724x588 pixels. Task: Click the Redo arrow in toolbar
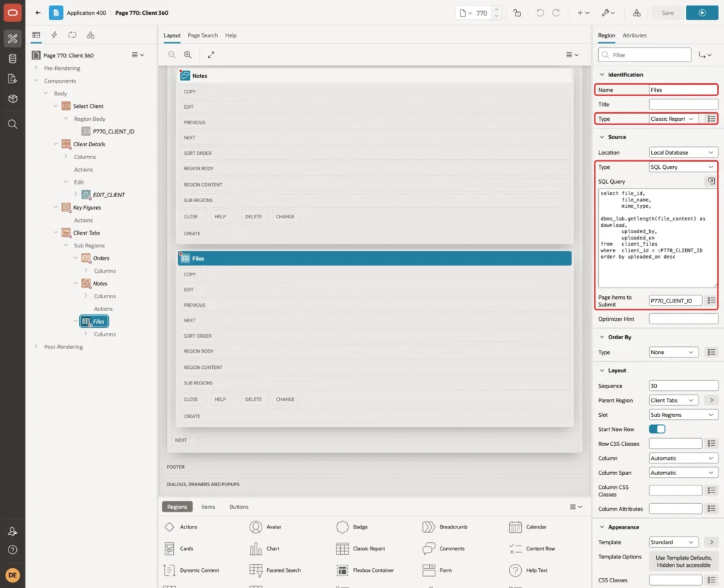[x=556, y=13]
